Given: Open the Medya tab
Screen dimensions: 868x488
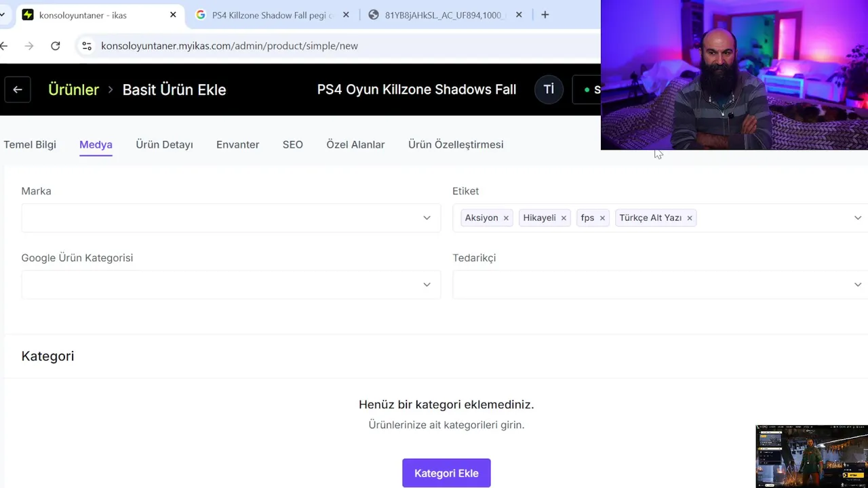Looking at the screenshot, I should click(96, 144).
